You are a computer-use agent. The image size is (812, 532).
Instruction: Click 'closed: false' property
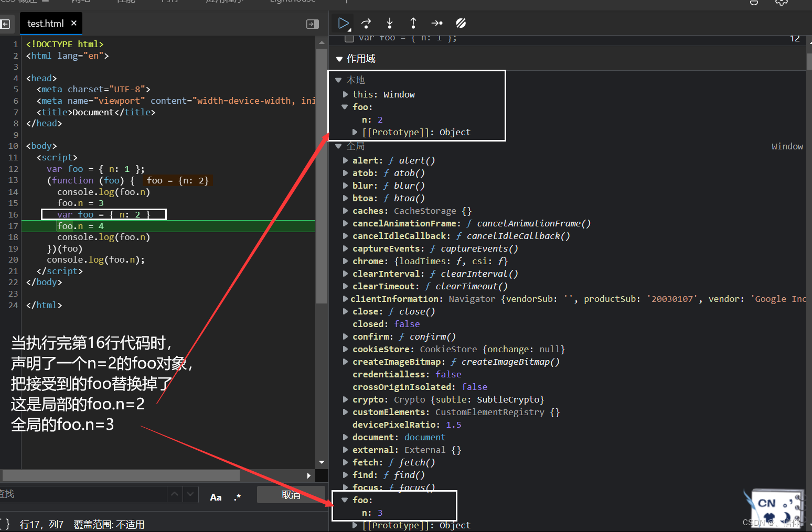(386, 324)
